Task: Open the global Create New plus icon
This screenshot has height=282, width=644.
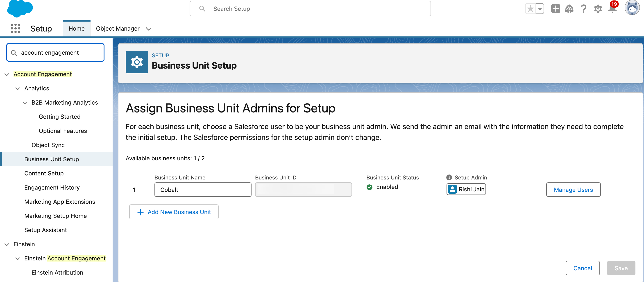Action: [x=555, y=9]
